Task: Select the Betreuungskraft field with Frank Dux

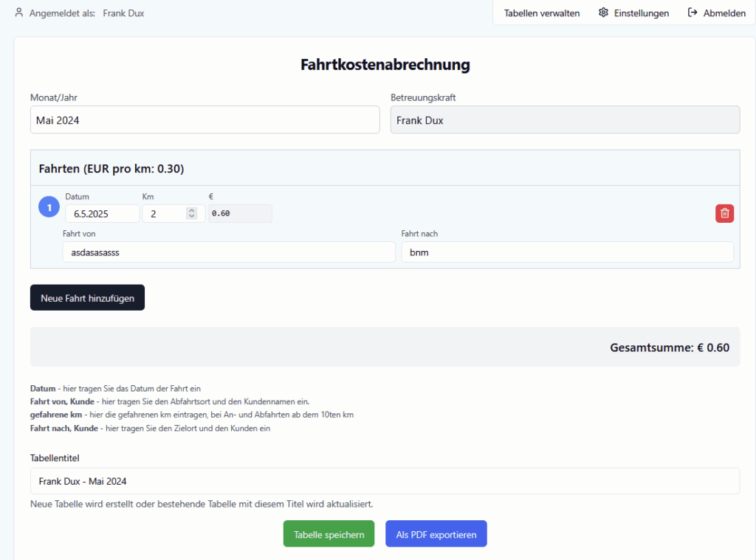Action: click(x=565, y=120)
